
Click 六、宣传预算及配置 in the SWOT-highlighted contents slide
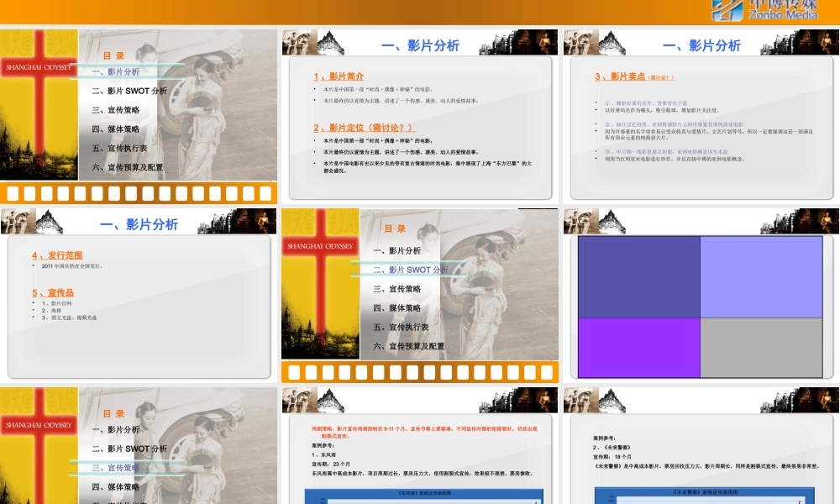409,346
